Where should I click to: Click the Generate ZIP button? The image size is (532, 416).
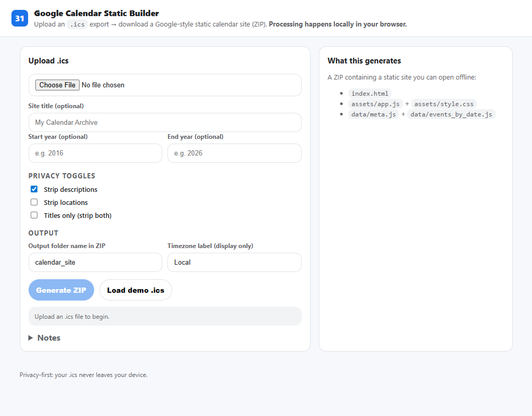coord(61,290)
